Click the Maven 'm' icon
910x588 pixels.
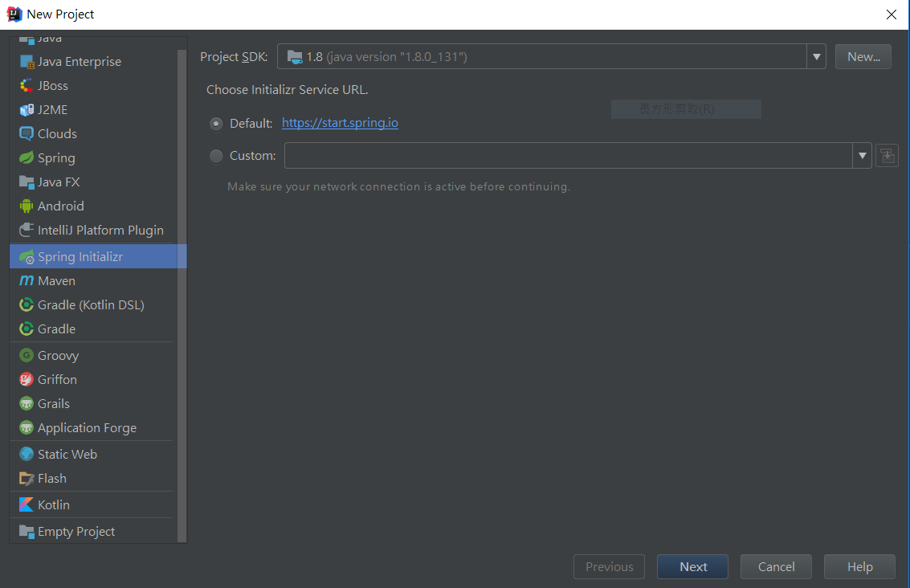coord(27,281)
